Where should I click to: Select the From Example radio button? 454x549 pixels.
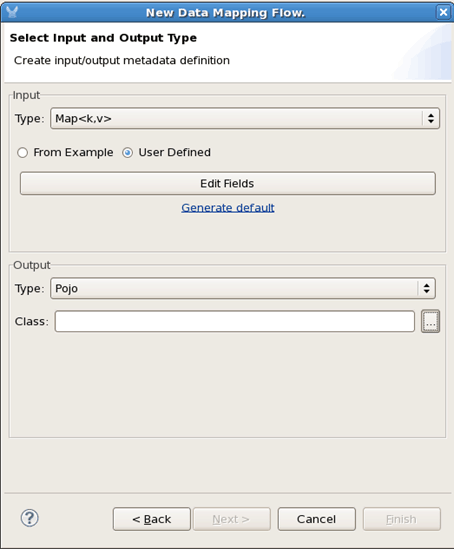click(x=23, y=153)
